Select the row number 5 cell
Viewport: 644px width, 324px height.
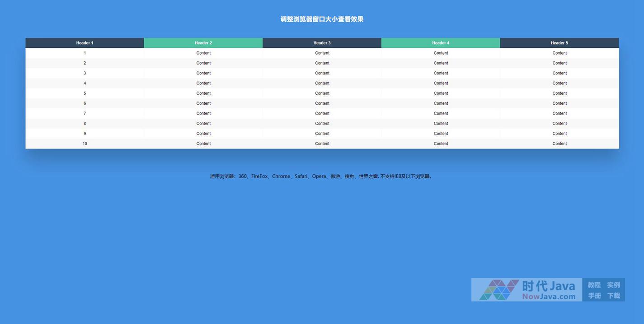click(85, 93)
